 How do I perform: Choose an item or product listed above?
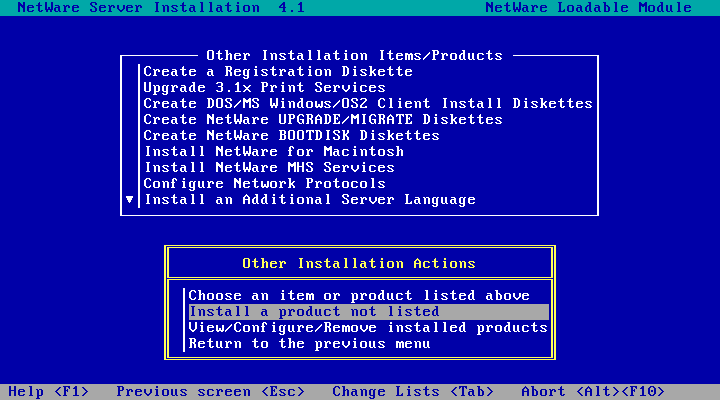coord(359,296)
